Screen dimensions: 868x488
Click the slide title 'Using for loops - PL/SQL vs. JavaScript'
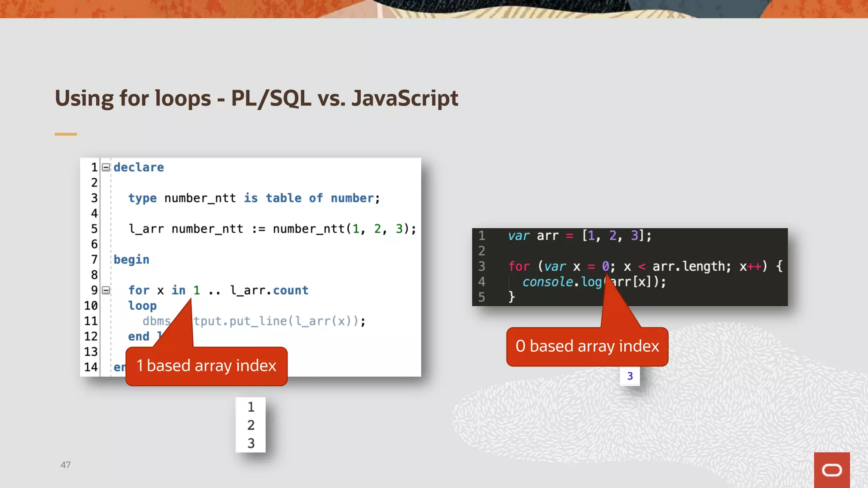256,99
